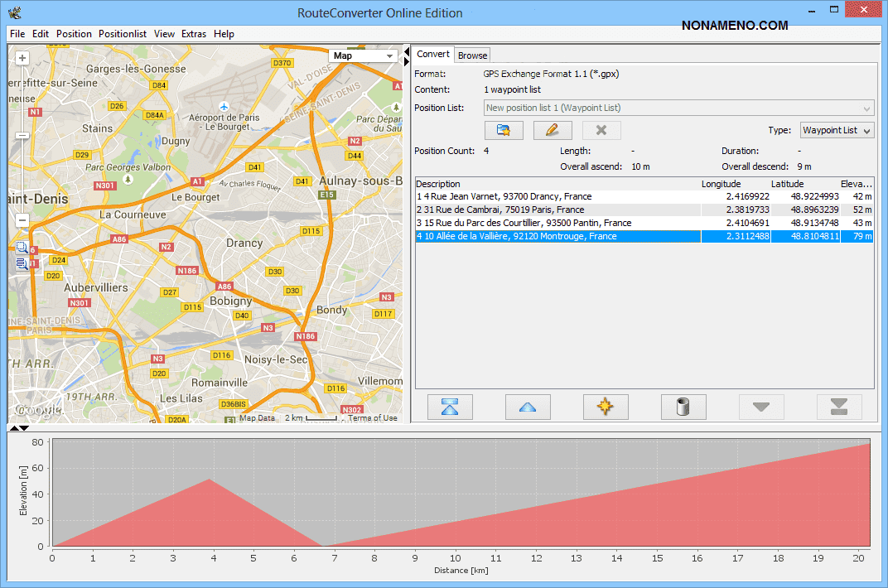Open the Type Waypoint List dropdown
This screenshot has height=588, width=888.
tap(837, 130)
